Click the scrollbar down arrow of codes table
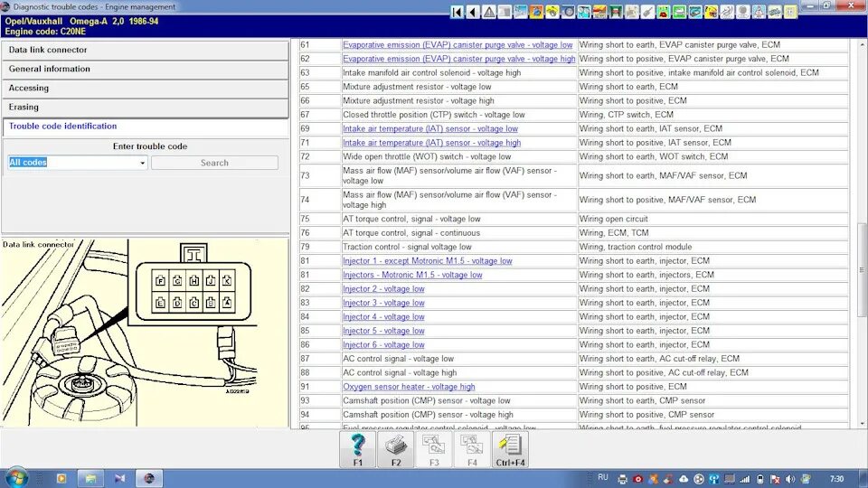The width and height of the screenshot is (868, 488). [862, 424]
